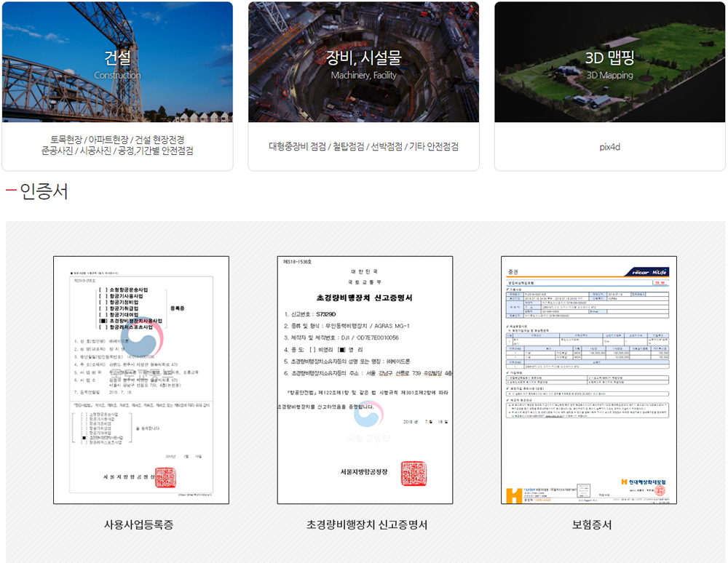Click the 보험증서 caption label

point(591,524)
